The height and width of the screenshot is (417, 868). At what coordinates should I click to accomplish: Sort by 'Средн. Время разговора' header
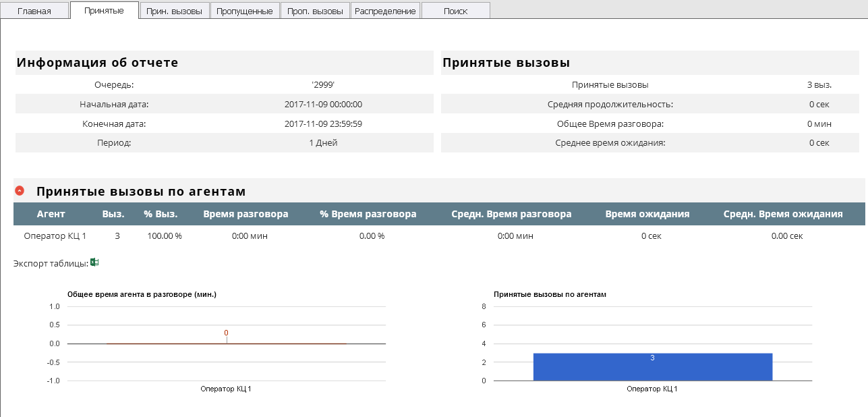(x=511, y=214)
